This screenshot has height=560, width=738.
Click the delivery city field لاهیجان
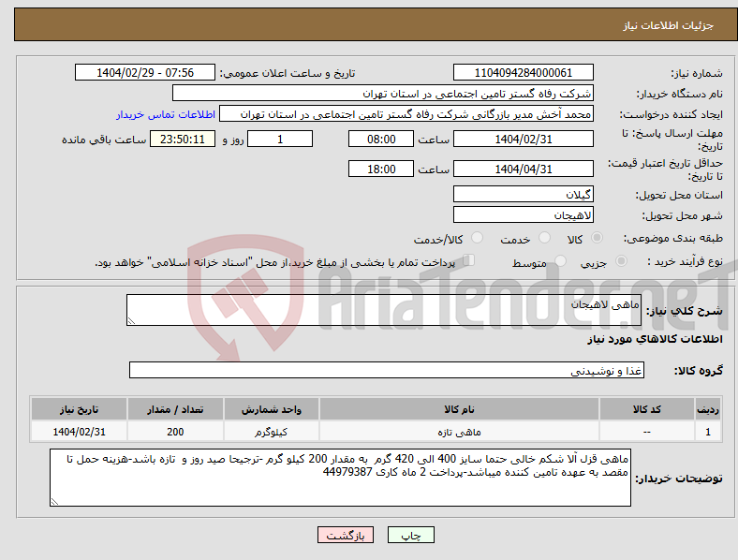(524, 215)
